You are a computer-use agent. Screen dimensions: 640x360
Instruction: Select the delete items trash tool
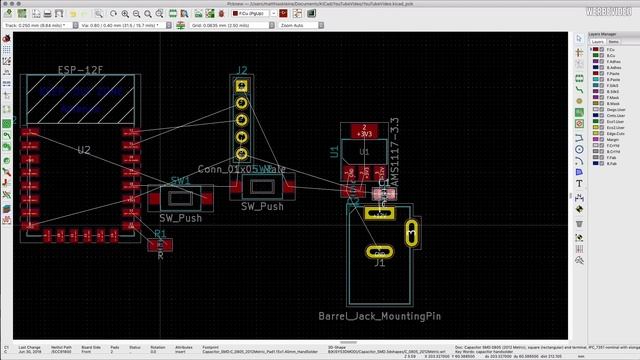point(579,224)
